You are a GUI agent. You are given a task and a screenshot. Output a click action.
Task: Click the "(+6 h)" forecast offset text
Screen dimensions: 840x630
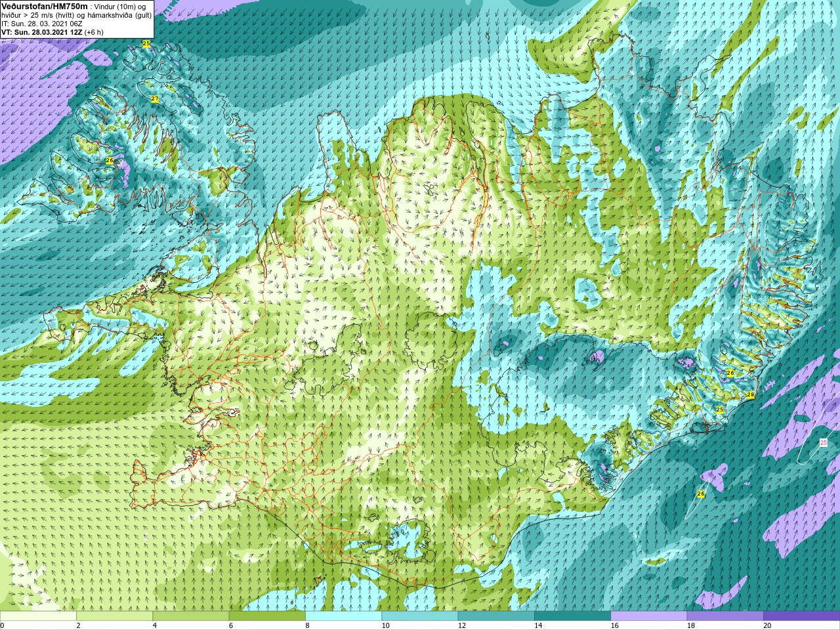(94, 32)
